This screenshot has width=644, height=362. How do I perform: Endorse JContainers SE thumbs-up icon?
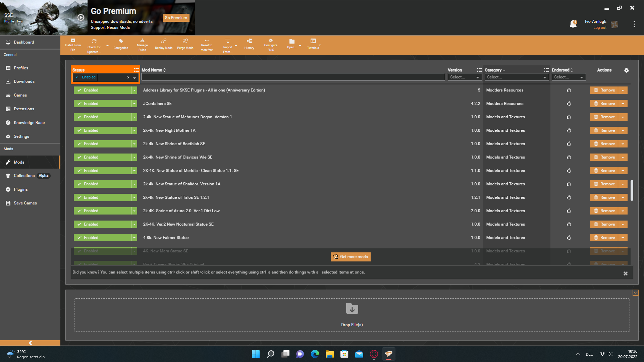pos(569,104)
